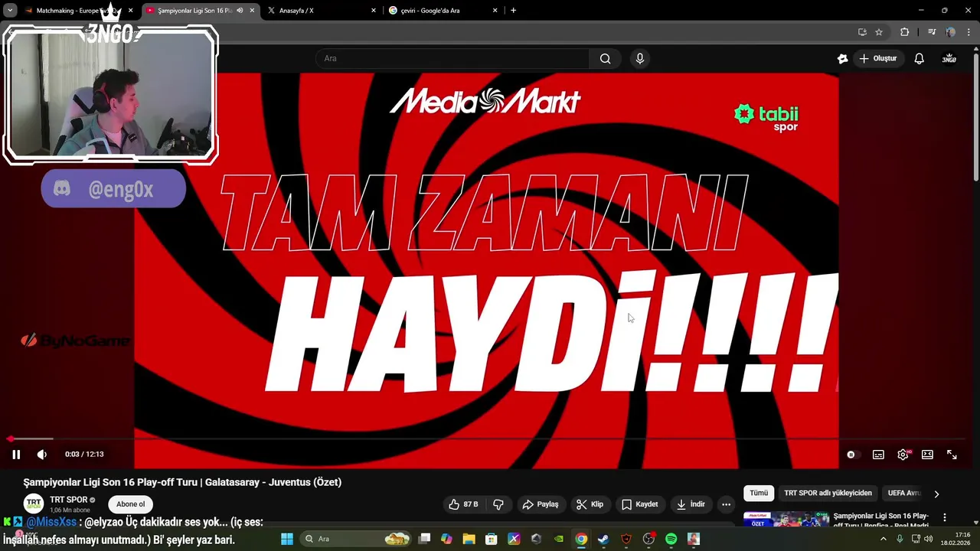Click the YouTube search magnifier button
The image size is (980, 551).
pyautogui.click(x=605, y=58)
